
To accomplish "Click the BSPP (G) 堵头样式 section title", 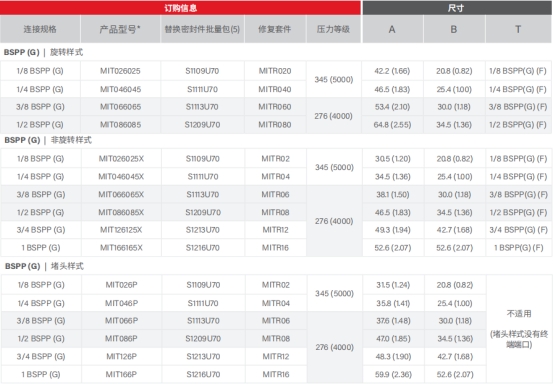I will [x=45, y=266].
